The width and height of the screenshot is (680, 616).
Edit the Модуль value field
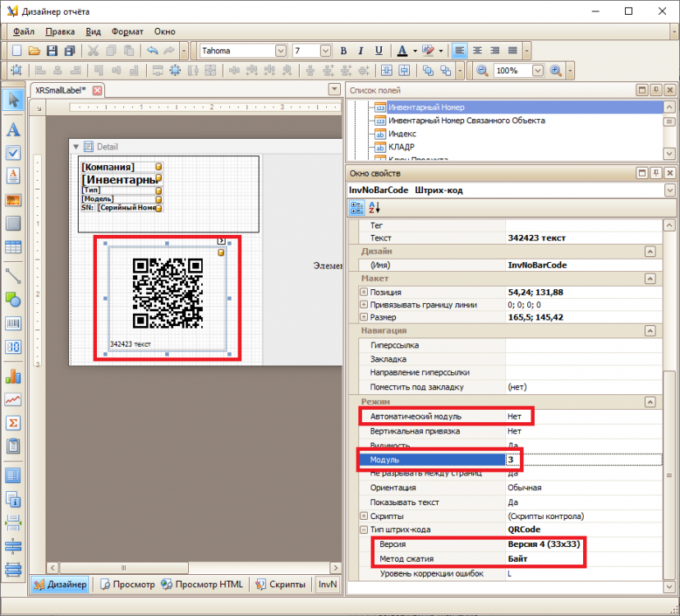pyautogui.click(x=583, y=459)
